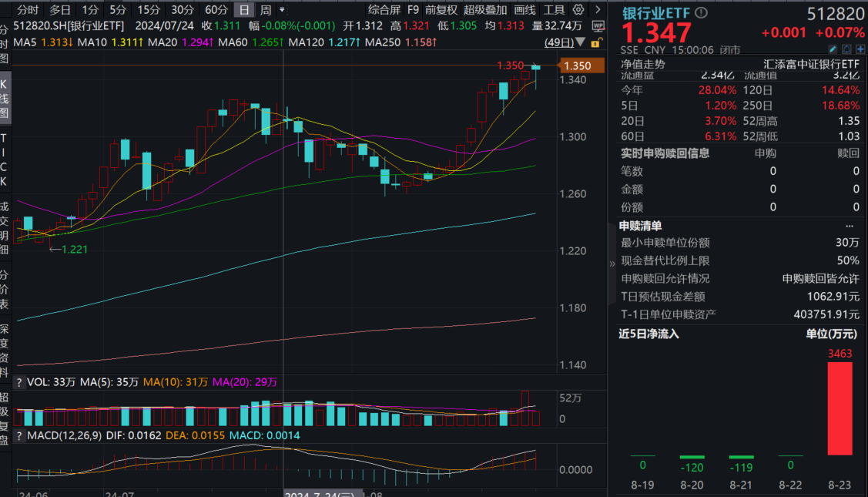
Task: Click the MA20 1.294 indicator label
Action: click(181, 42)
